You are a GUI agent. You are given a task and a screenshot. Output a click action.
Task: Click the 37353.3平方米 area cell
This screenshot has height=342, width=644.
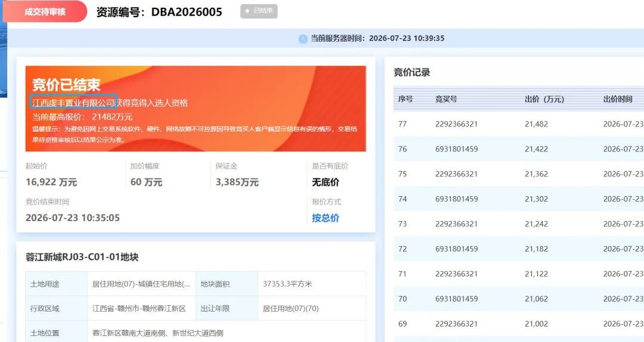coord(312,284)
